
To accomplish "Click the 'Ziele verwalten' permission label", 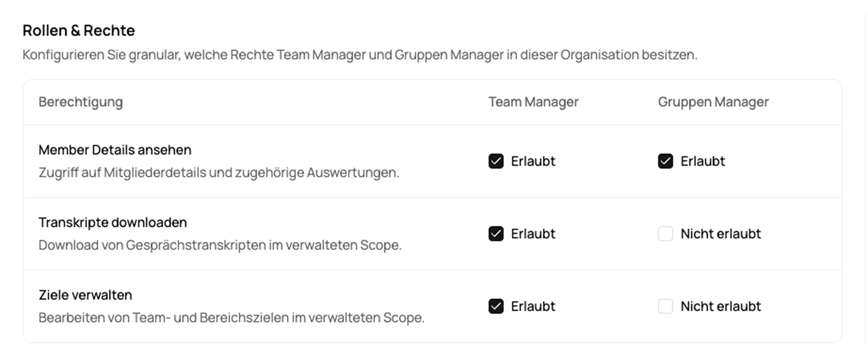I will coord(86,295).
